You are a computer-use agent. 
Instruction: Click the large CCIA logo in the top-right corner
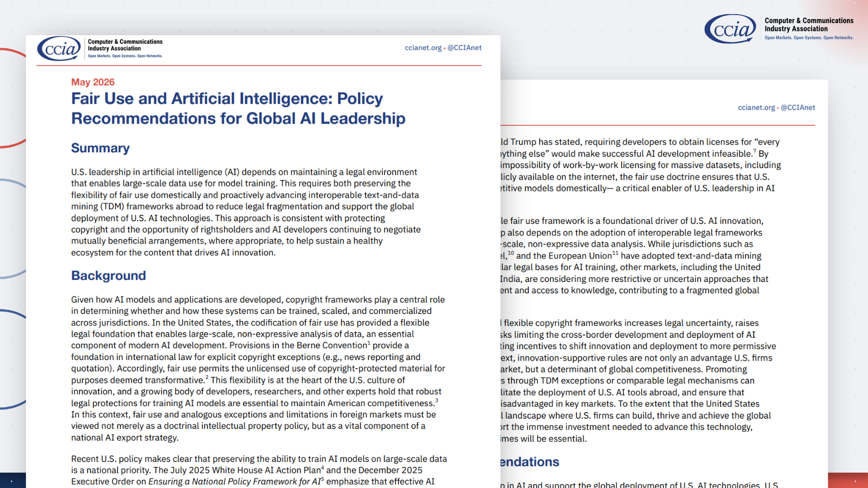[730, 29]
